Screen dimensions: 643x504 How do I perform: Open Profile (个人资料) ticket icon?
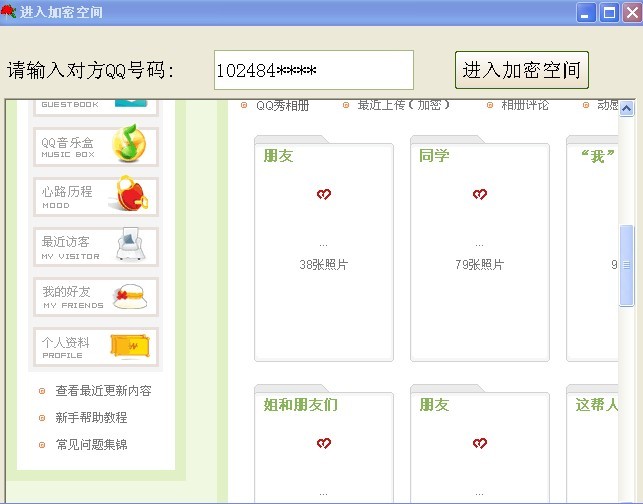tap(132, 346)
